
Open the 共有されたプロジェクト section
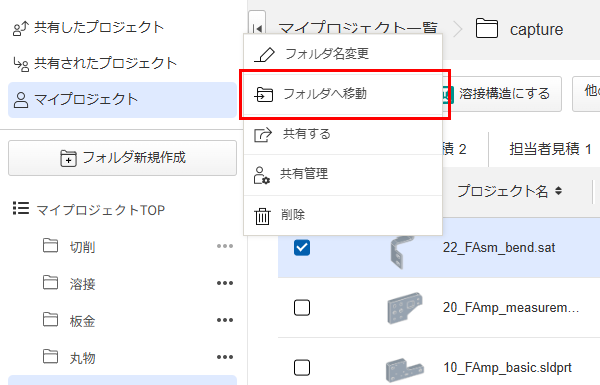coord(95,64)
